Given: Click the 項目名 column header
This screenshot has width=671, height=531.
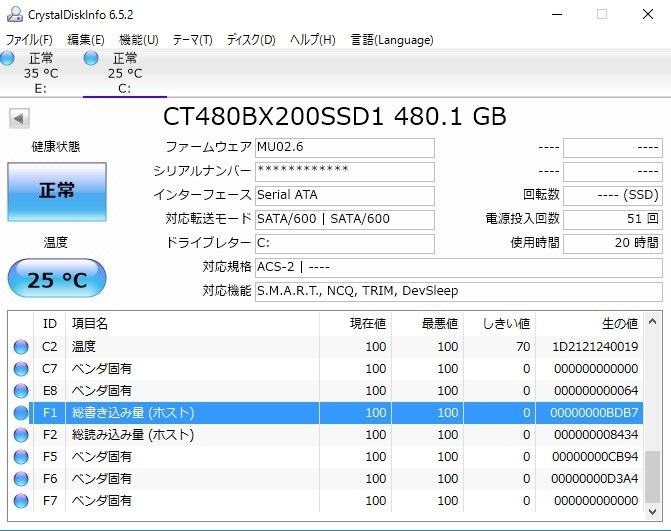Looking at the screenshot, I should (192, 323).
